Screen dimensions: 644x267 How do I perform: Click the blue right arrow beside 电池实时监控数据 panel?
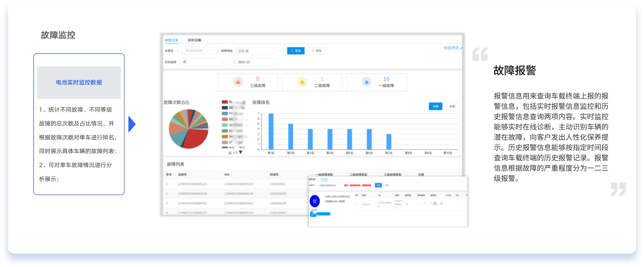point(131,124)
